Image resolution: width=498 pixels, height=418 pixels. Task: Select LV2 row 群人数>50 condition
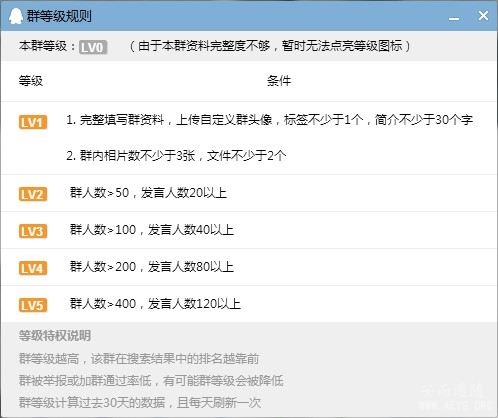tap(148, 193)
